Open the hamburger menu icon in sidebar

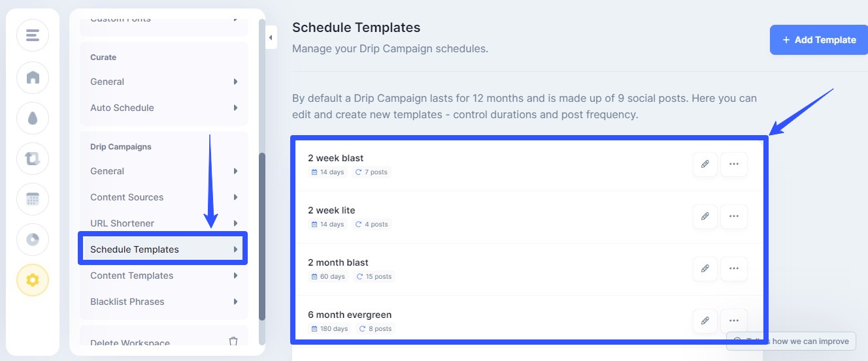click(33, 35)
